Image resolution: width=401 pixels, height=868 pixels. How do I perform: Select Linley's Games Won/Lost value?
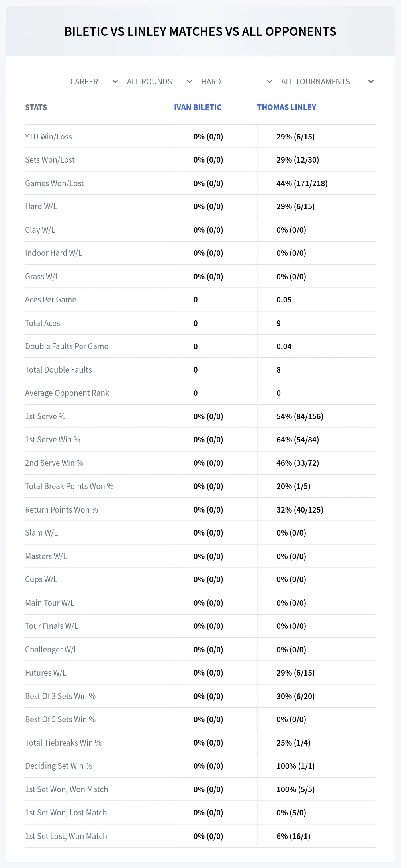(x=302, y=183)
